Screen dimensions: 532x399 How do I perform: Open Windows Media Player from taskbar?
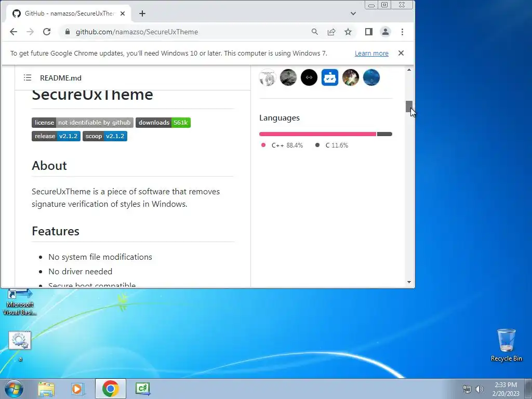click(x=77, y=389)
